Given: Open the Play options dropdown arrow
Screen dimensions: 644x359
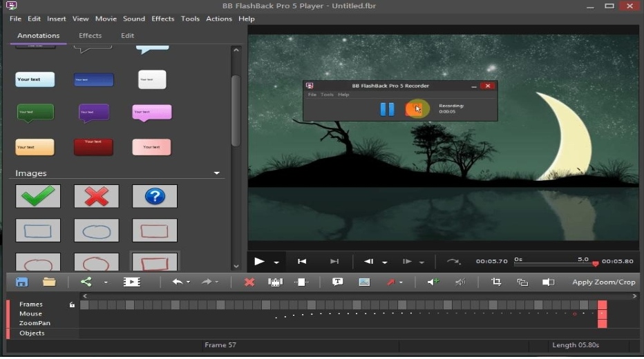Looking at the screenshot, I should (276, 262).
